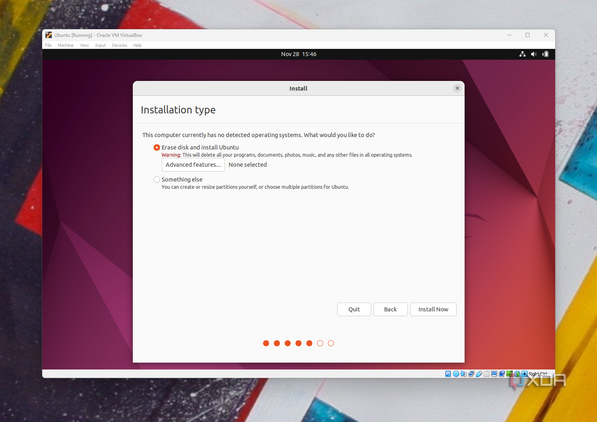Click the 'Installation type' heading
This screenshot has height=422, width=597.
[x=178, y=110]
